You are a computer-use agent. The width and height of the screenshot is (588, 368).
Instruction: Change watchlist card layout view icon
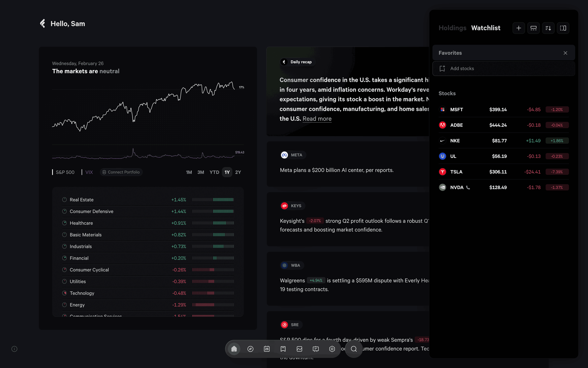coord(533,28)
